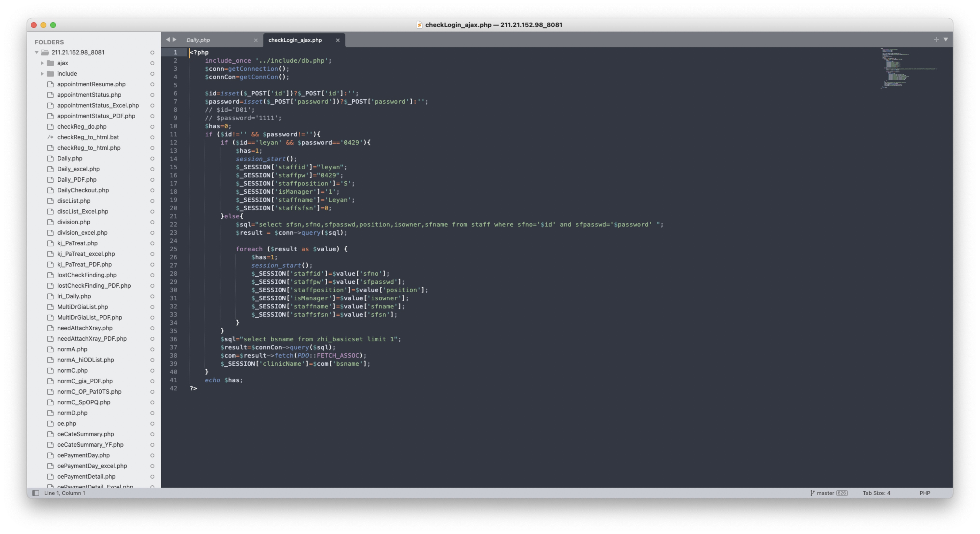Click git status circle for ajax folder
The width and height of the screenshot is (980, 534).
coord(152,63)
